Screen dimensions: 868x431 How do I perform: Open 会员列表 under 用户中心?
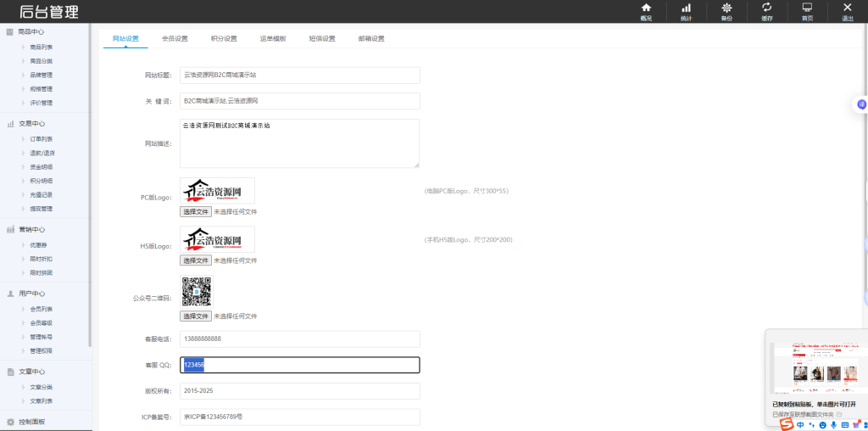click(x=42, y=309)
